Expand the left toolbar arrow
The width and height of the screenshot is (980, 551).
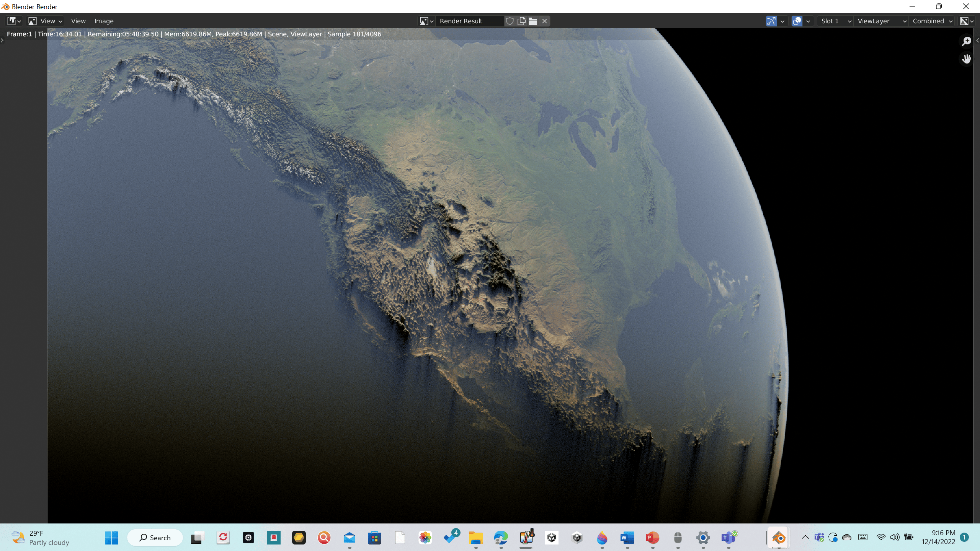(x=2, y=40)
